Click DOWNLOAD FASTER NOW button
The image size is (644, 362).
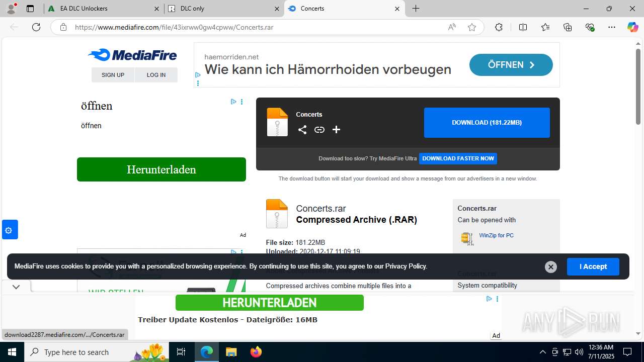pyautogui.click(x=458, y=158)
